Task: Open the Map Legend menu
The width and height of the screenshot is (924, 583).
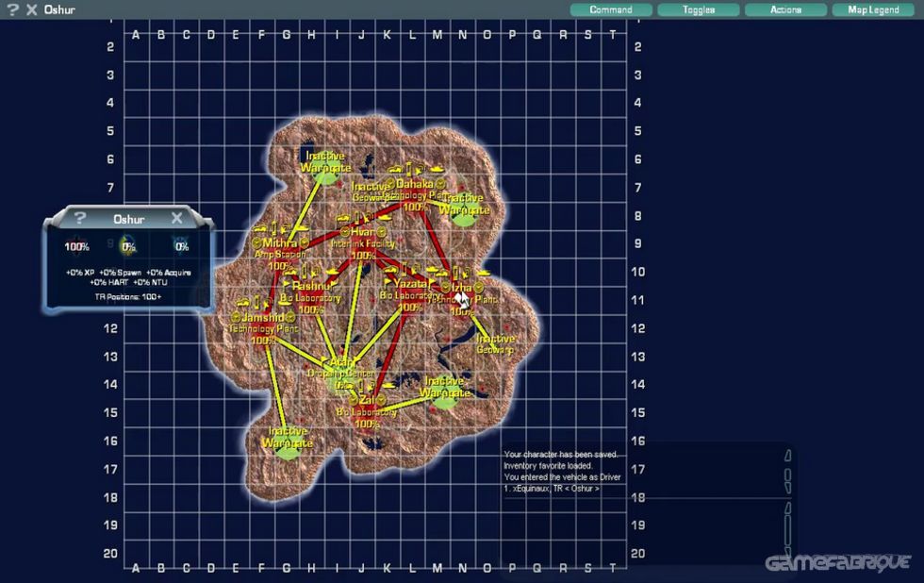Action: tap(873, 9)
